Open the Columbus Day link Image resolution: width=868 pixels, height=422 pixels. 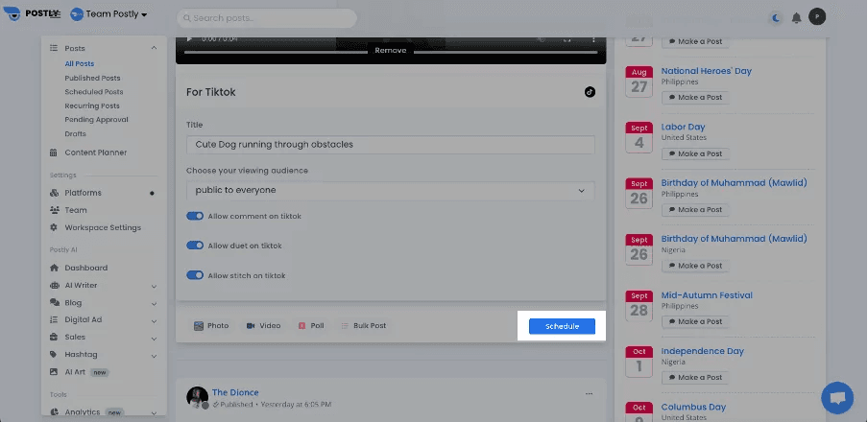[x=693, y=407]
